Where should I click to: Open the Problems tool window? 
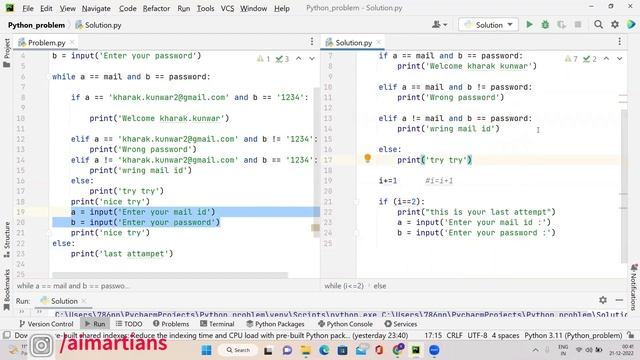point(171,324)
